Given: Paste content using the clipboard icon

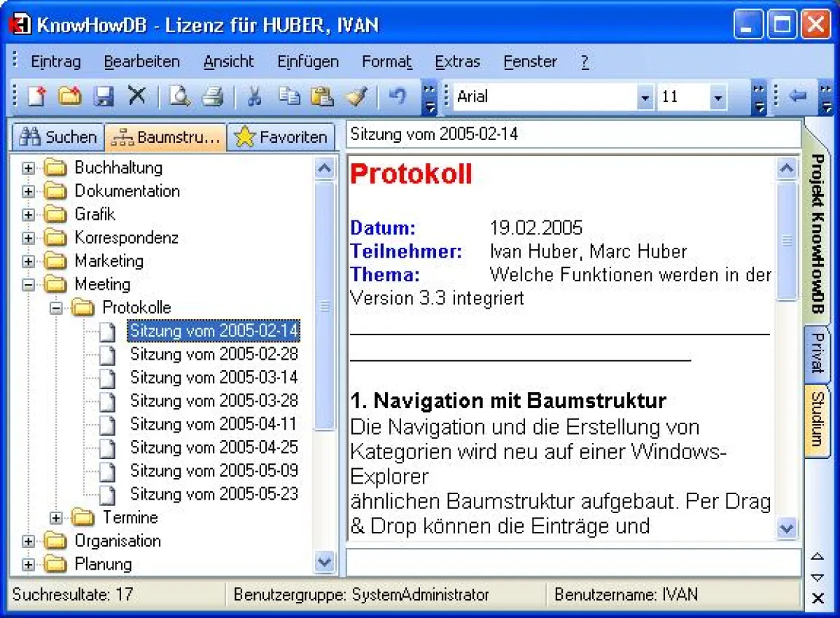Looking at the screenshot, I should (323, 97).
